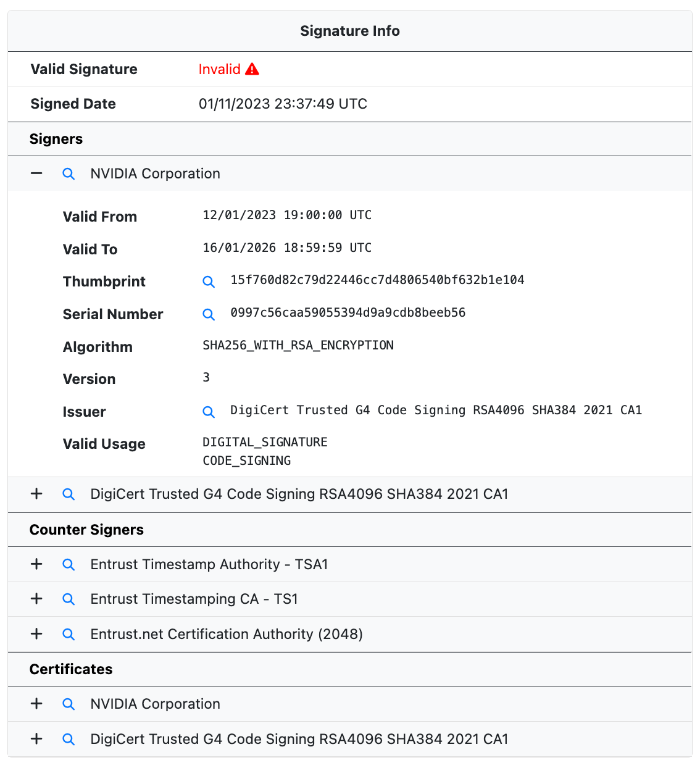Expand DigiCert Trusted G4 under Certificates

tap(36, 739)
